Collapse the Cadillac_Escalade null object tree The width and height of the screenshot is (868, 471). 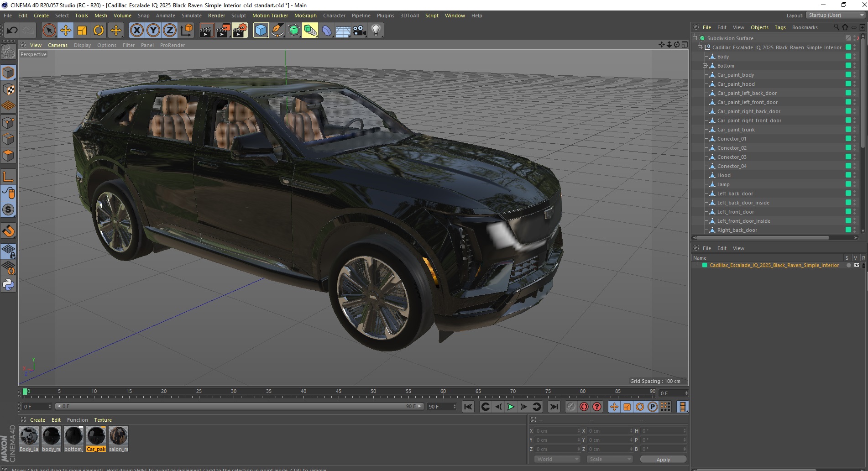click(x=700, y=47)
